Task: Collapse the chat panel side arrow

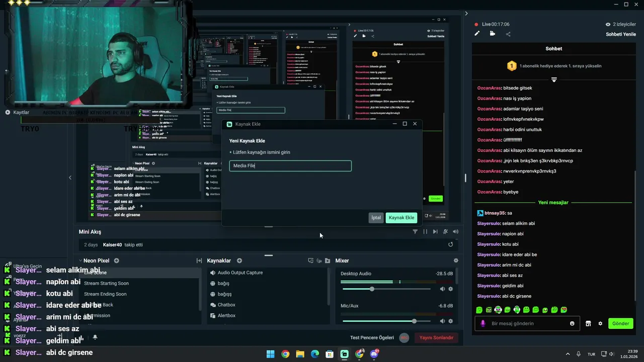Action: tap(466, 14)
